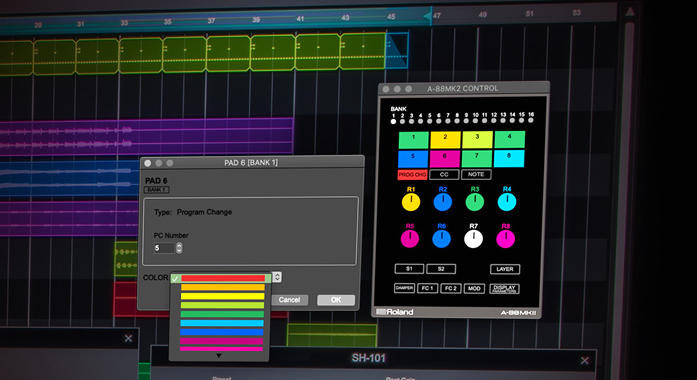Choose hot pink color from list
The height and width of the screenshot is (380, 697).
[x=221, y=349]
